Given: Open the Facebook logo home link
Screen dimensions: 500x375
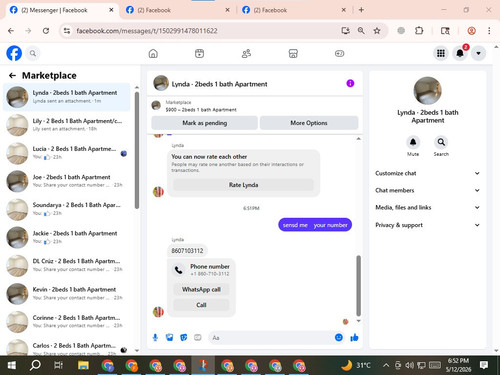Looking at the screenshot, I should coord(14,53).
